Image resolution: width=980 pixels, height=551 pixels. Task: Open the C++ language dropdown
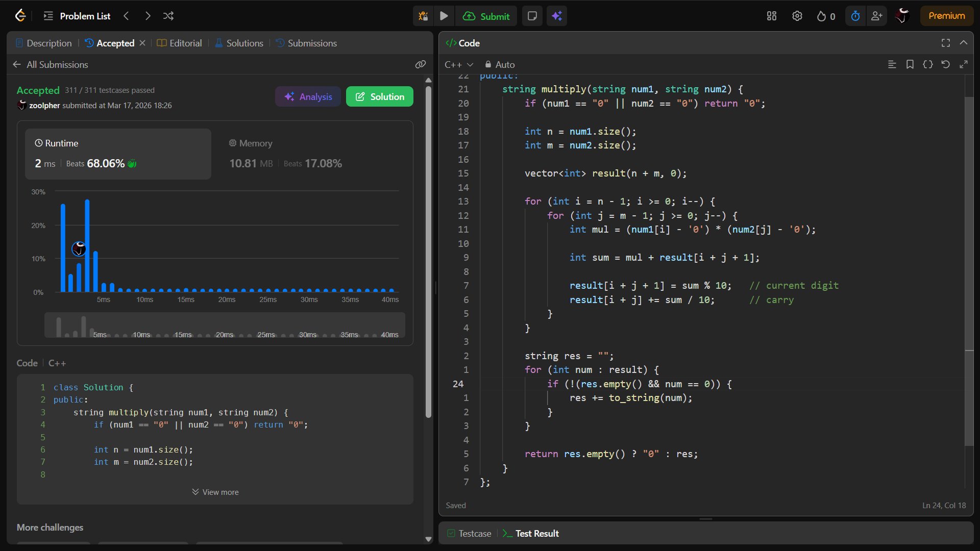[459, 64]
